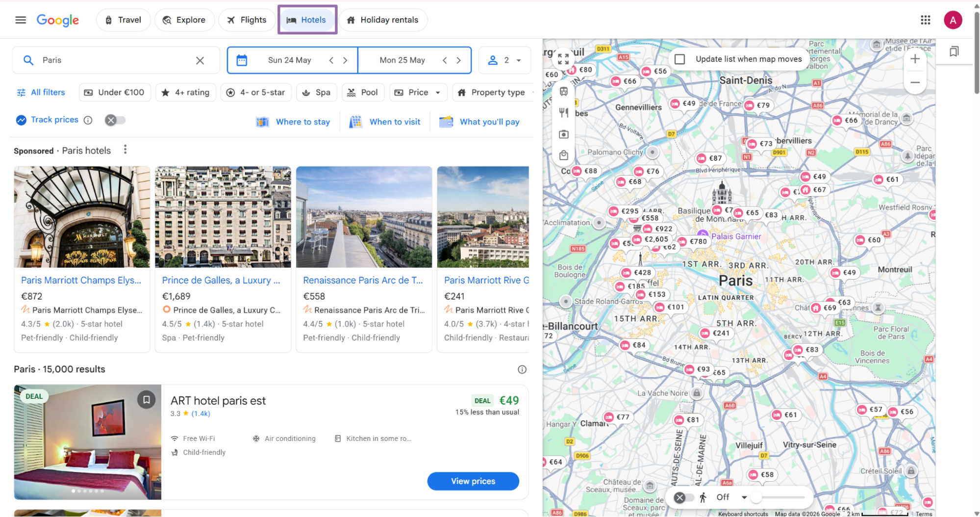Viewport: 980px width, 517px height.
Task: Open Prince de Galles hotel link
Action: [x=221, y=280]
